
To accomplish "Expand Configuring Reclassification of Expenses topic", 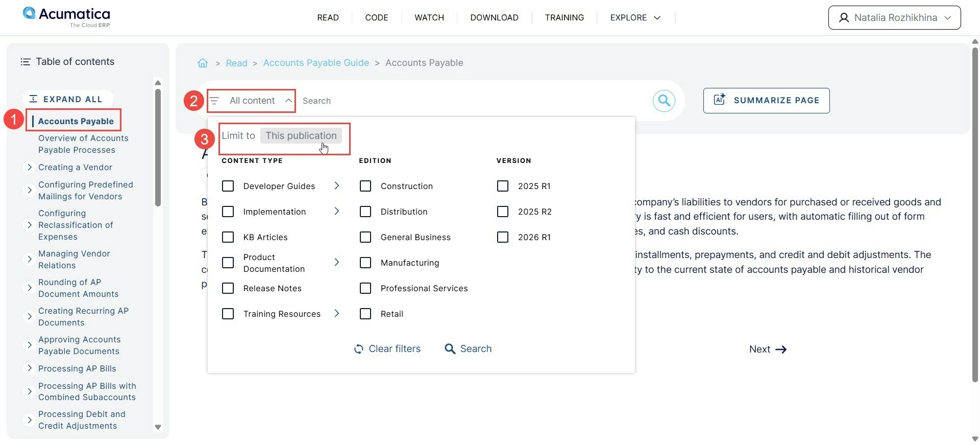I will tap(30, 225).
